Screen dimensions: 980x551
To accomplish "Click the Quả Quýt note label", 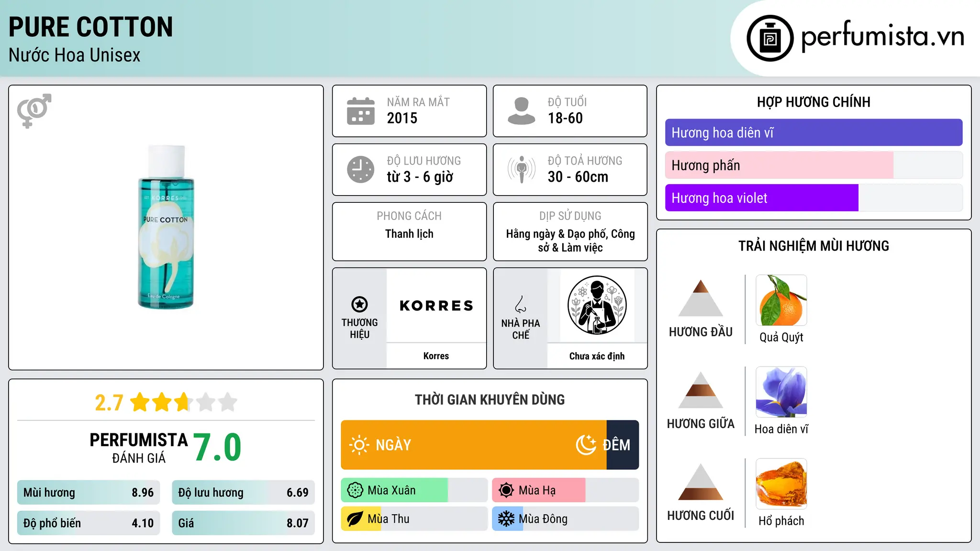I will click(781, 337).
